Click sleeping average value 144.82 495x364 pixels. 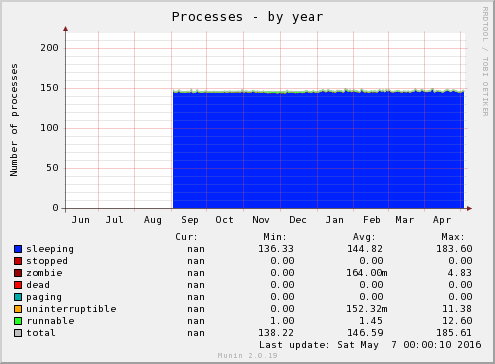365,249
